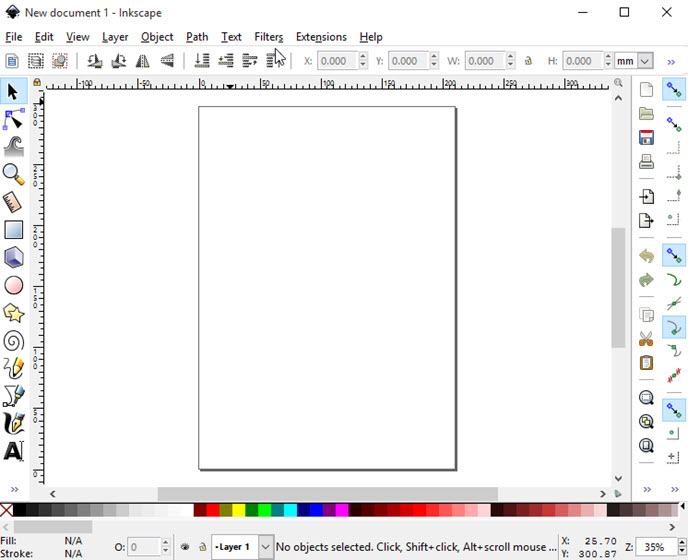The width and height of the screenshot is (688, 560).
Task: Choose the Rectangle tool
Action: [14, 230]
